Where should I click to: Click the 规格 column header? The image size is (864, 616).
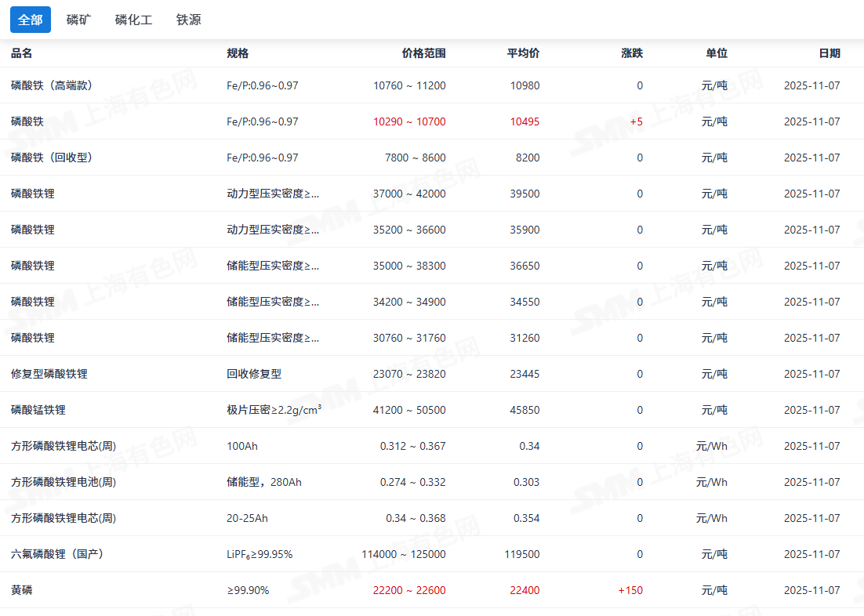coord(238,53)
